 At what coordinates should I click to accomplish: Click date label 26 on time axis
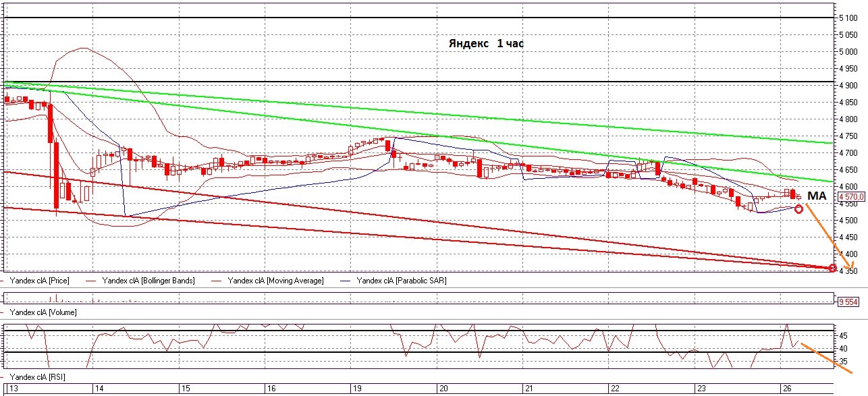(787, 389)
